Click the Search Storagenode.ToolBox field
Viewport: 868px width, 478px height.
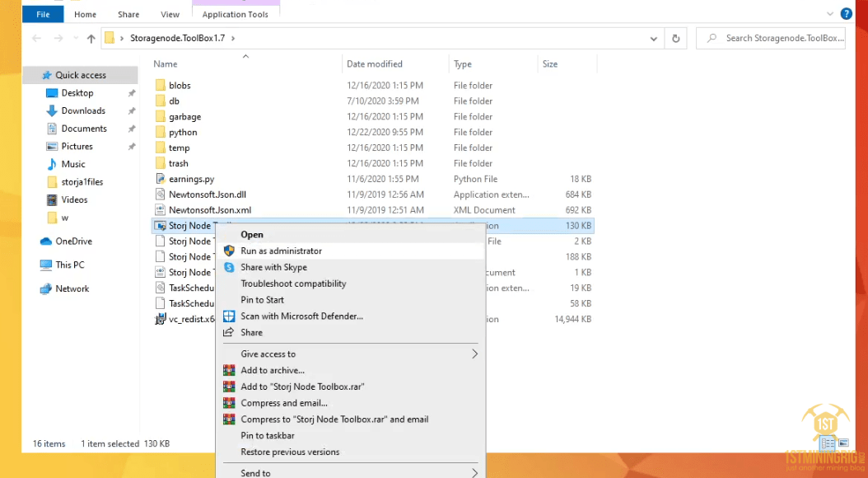click(771, 38)
